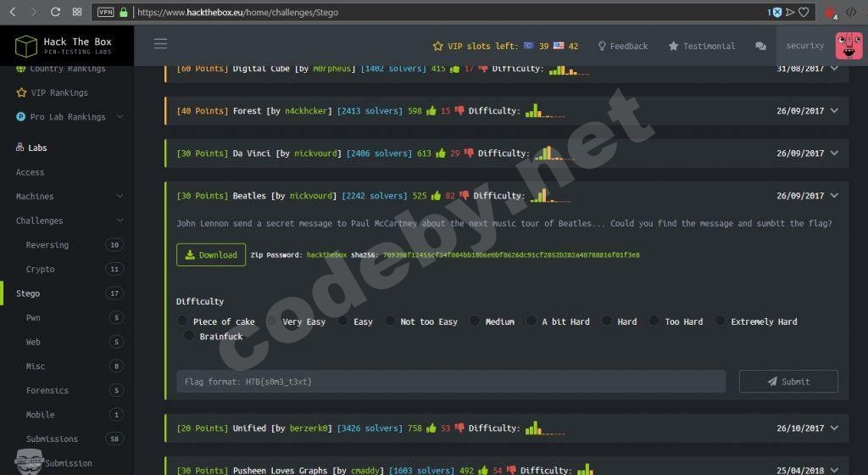The width and height of the screenshot is (868, 475).
Task: Select Hard difficulty radio
Action: 607,321
